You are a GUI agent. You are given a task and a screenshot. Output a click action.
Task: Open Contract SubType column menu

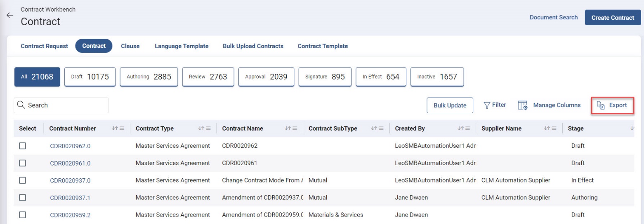click(x=381, y=128)
